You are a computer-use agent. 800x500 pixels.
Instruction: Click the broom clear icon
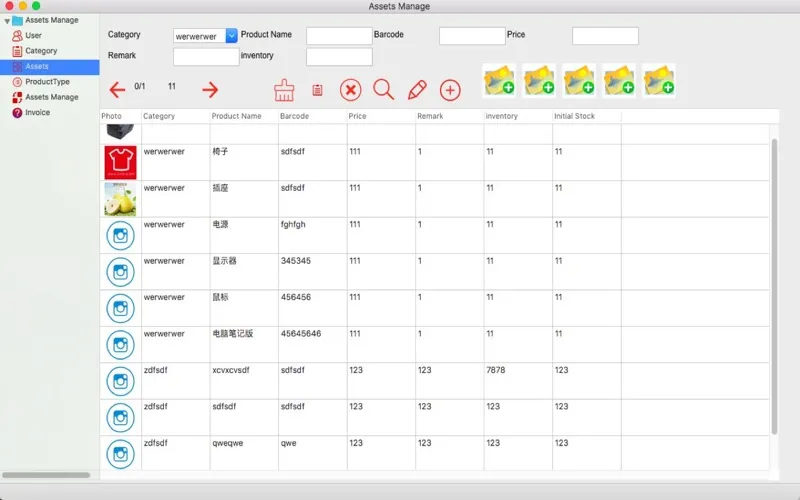pyautogui.click(x=284, y=90)
